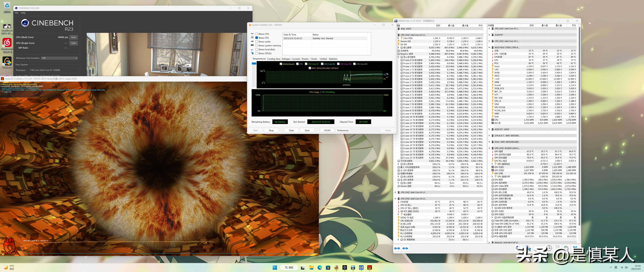
Task: Open AIDA64 from the taskbar
Action: pos(361,267)
